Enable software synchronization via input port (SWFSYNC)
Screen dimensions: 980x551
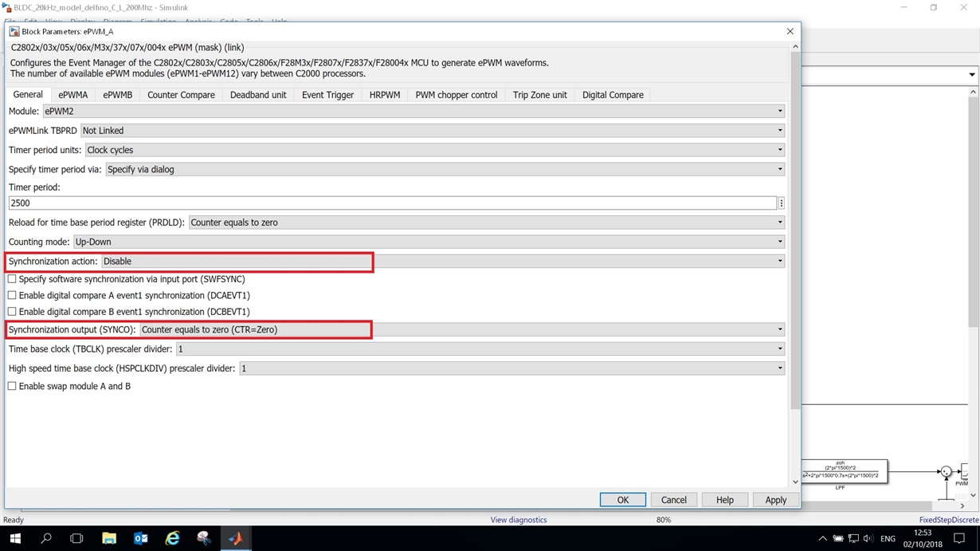(x=12, y=278)
